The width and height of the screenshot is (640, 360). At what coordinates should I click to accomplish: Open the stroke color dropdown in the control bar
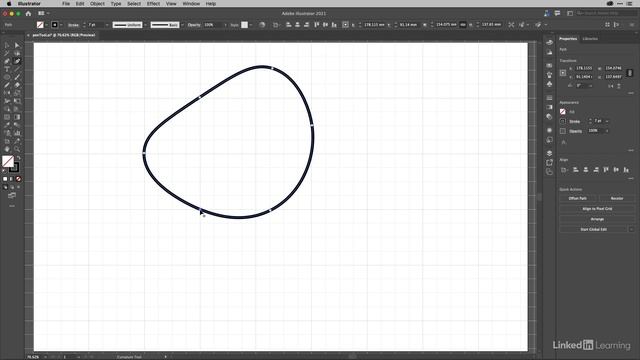click(x=61, y=25)
